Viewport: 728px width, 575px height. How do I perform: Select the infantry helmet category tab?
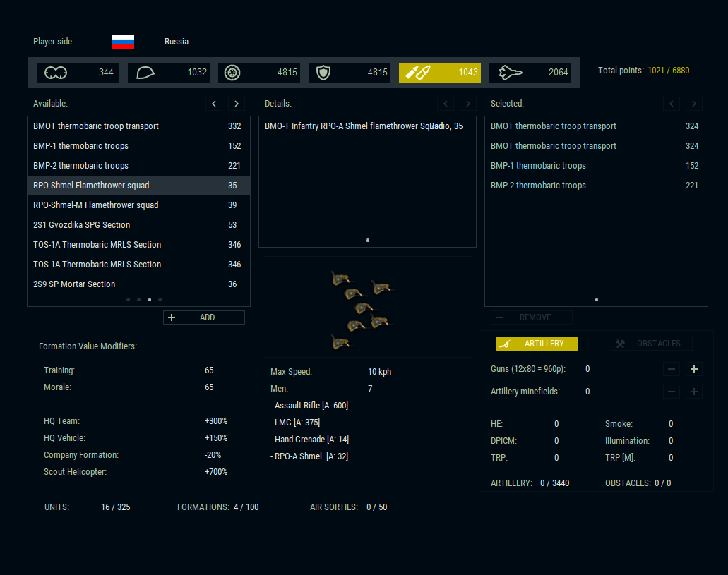[x=169, y=73]
